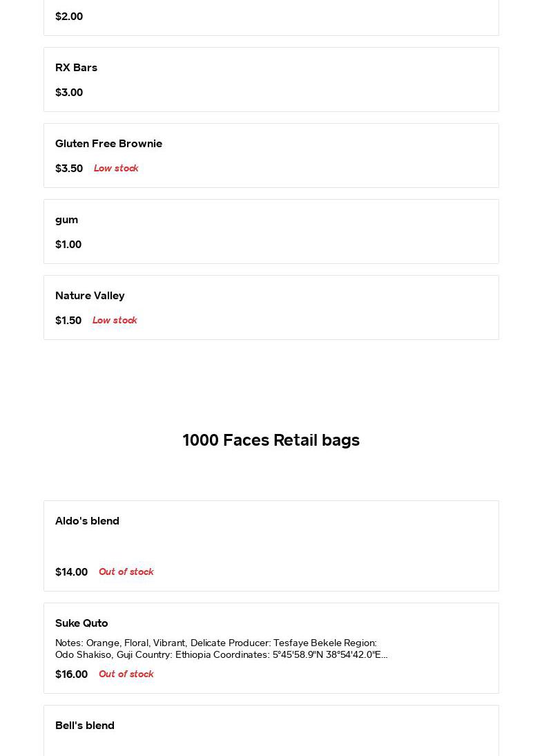Click the $3.50 brownie price
Image resolution: width=542 pixels, height=756 pixels.
point(69,169)
